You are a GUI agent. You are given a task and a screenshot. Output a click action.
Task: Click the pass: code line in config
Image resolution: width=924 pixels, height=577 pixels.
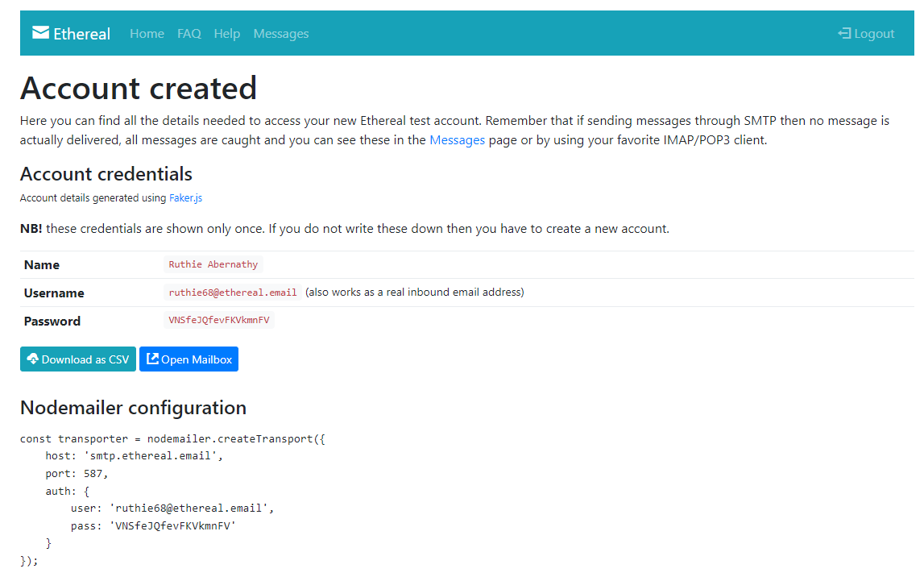(153, 525)
